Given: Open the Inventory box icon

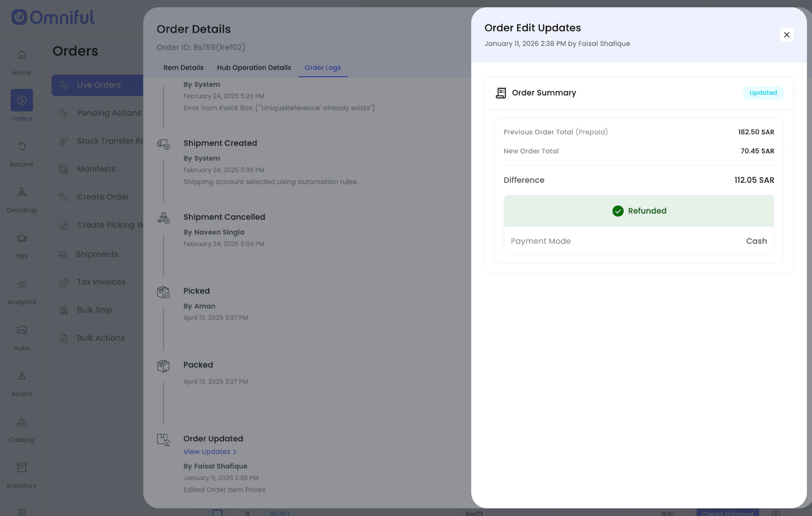Looking at the screenshot, I should coord(22,468).
